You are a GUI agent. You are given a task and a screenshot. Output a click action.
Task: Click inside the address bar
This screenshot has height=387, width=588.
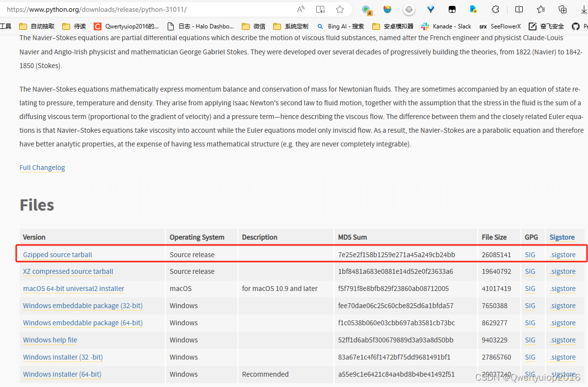click(x=147, y=9)
